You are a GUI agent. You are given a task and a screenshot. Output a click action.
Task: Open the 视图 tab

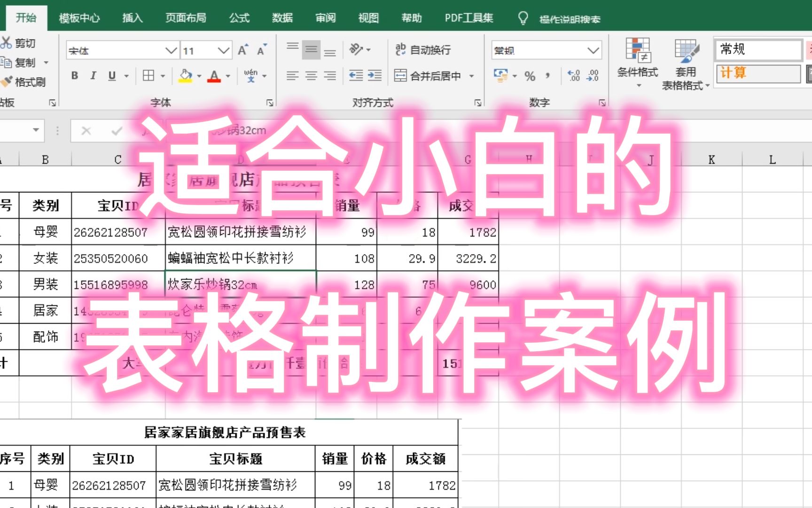click(x=368, y=18)
